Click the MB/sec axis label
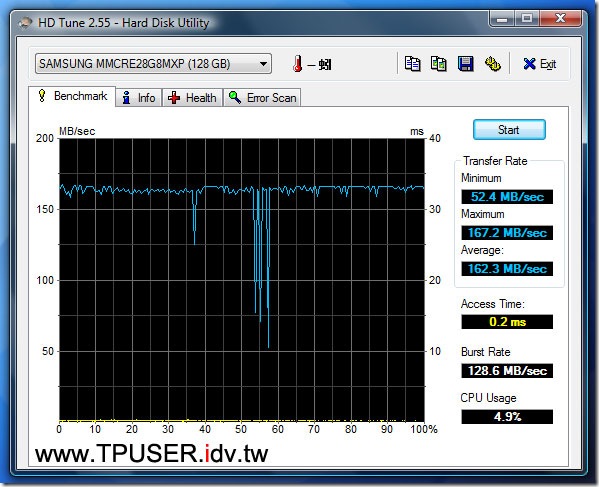This screenshot has height=487, width=599. coord(77,131)
